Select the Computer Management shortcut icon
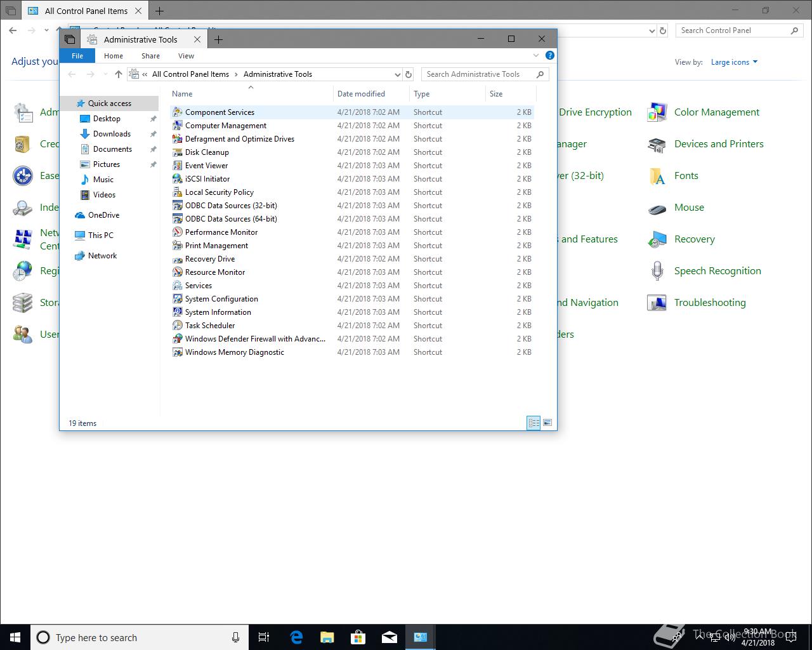812x650 pixels. 178,126
